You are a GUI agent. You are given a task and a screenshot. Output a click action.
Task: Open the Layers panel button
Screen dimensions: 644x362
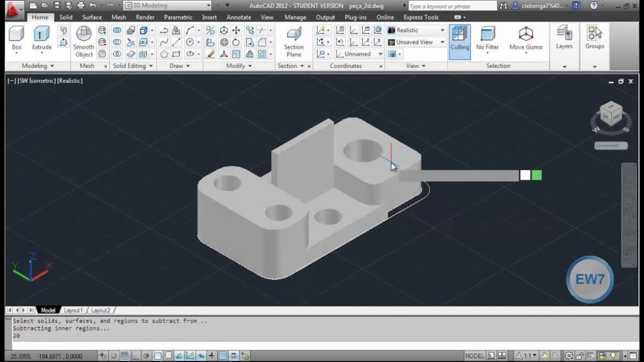tap(564, 37)
